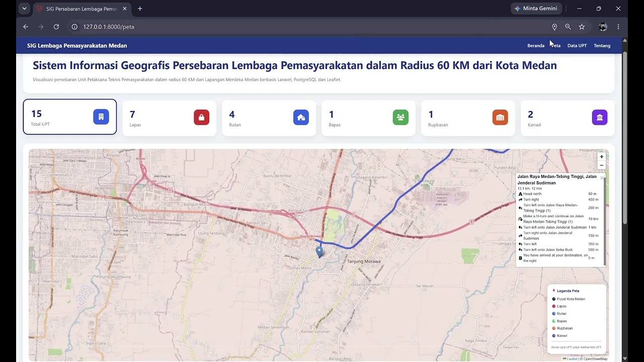Open the Chrome tab search dropdown arrow
Image resolution: width=644 pixels, height=362 pixels.
(24, 9)
